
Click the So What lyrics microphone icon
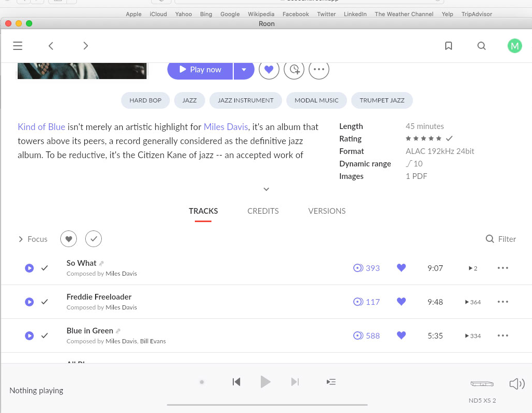pyautogui.click(x=101, y=263)
